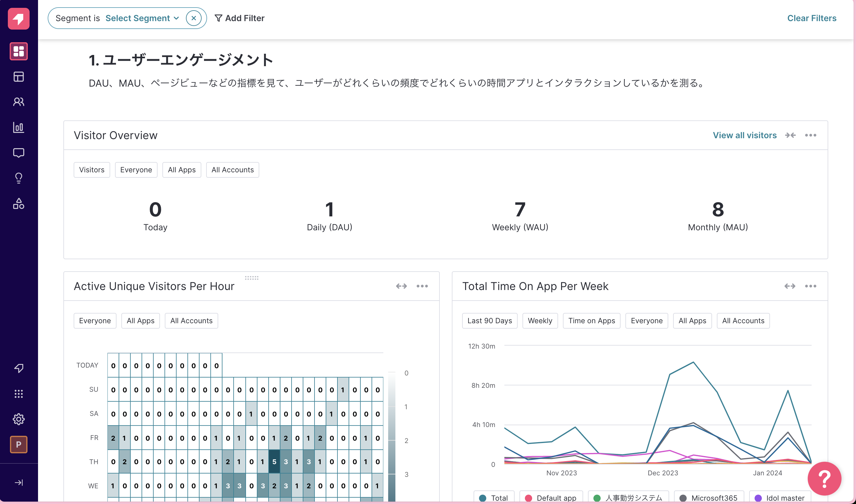This screenshot has height=504, width=856.
Task: Expand the Visitor Overview widget options menu
Action: tap(811, 135)
